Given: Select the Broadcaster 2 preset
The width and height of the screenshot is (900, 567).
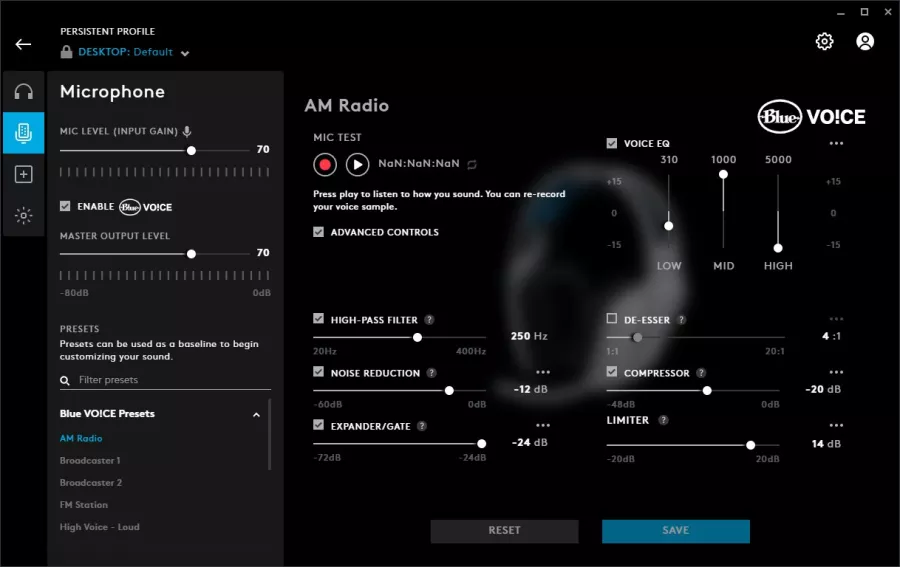Looking at the screenshot, I should pos(91,483).
